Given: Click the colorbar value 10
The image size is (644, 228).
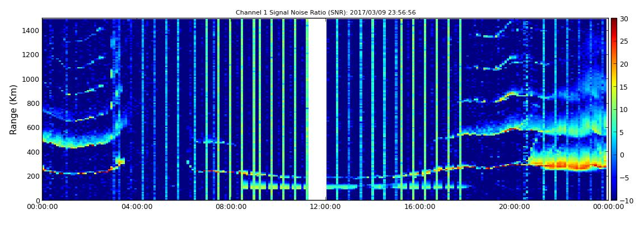Looking at the screenshot, I should click(x=624, y=109).
